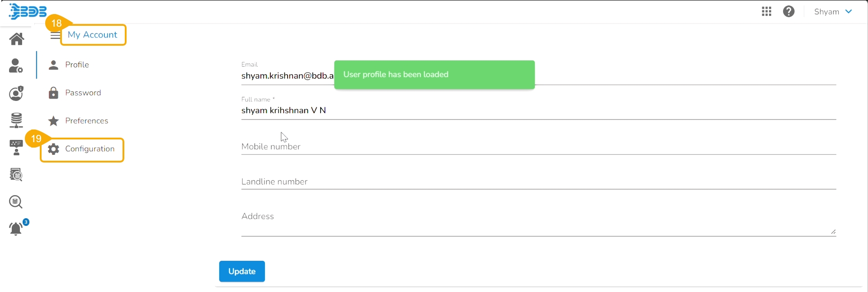
Task: Open the Configuration menu item
Action: coord(90,149)
